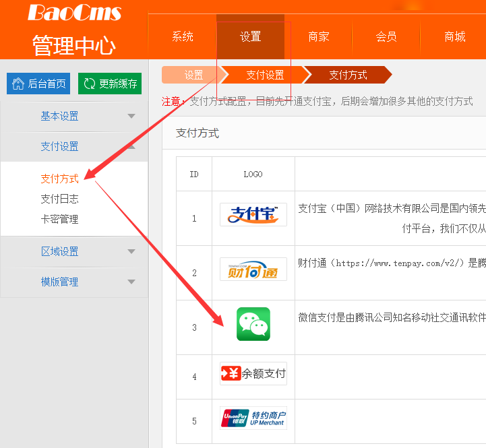Open the 商家 top menu

(x=318, y=36)
